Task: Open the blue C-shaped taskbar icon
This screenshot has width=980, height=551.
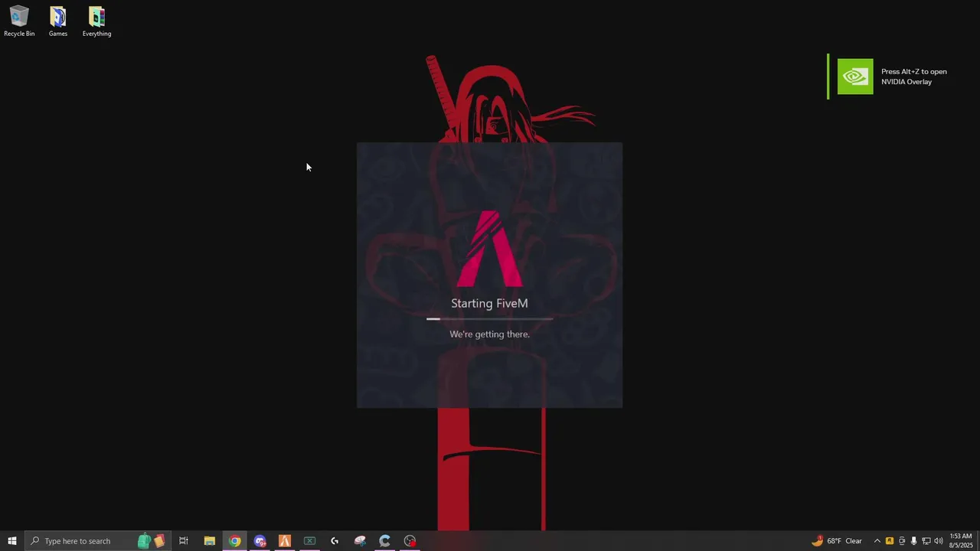Action: tap(384, 541)
